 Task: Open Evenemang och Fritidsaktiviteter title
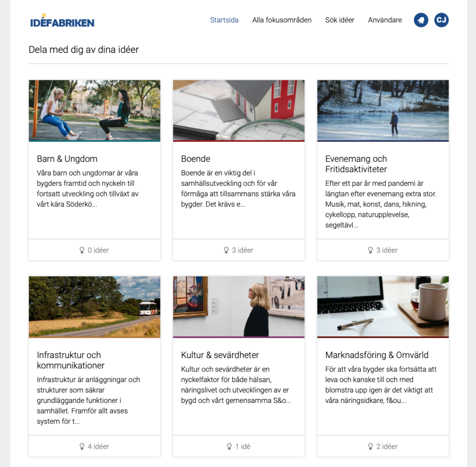click(x=356, y=164)
